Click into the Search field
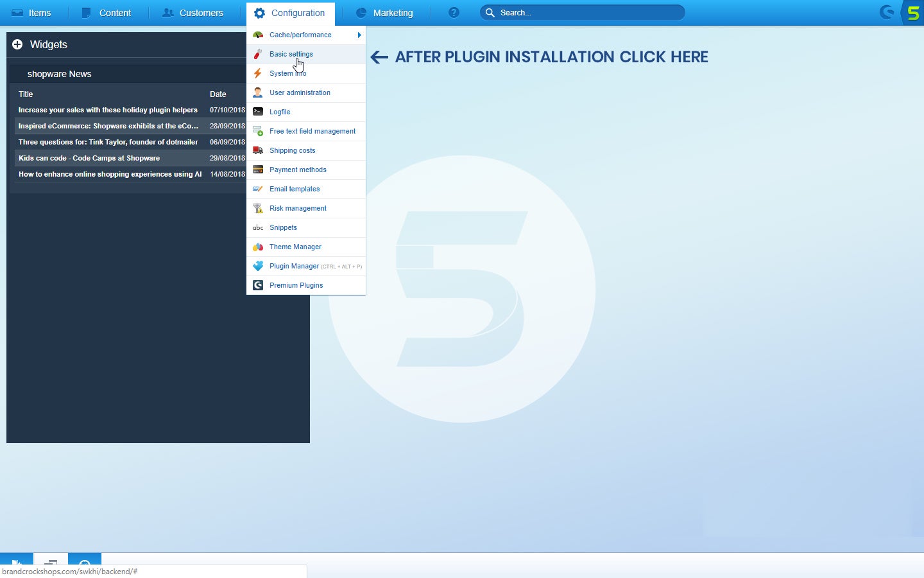The height and width of the screenshot is (578, 924). 582,13
